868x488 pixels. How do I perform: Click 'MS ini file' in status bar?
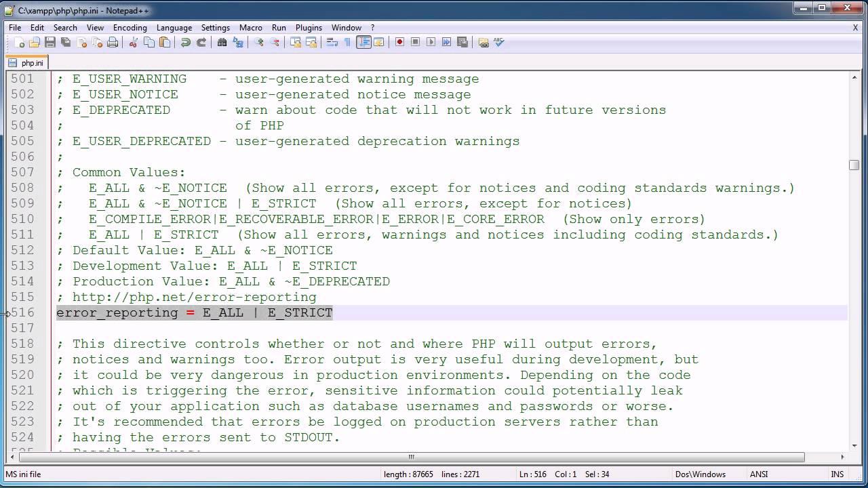(x=23, y=474)
